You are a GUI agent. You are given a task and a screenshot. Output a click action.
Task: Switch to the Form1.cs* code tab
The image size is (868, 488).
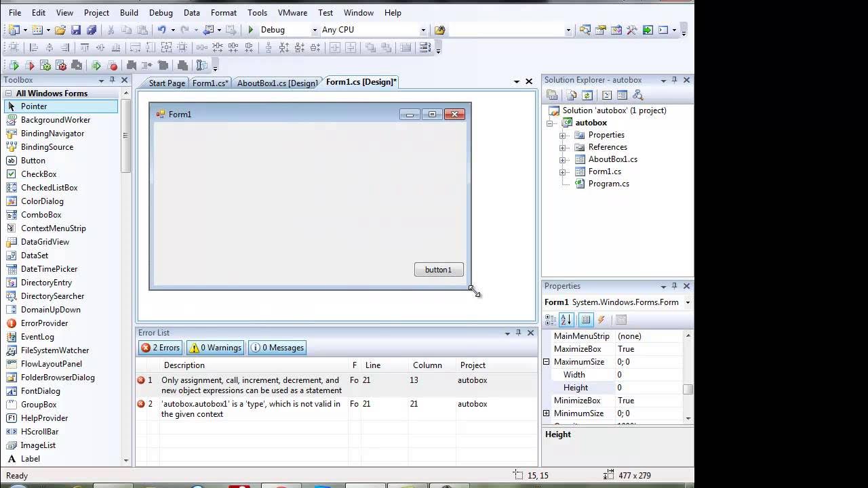(x=210, y=83)
